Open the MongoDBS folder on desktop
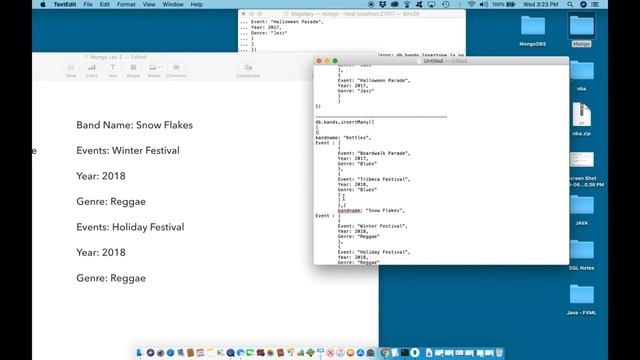This screenshot has height=360, width=640. coord(533,31)
